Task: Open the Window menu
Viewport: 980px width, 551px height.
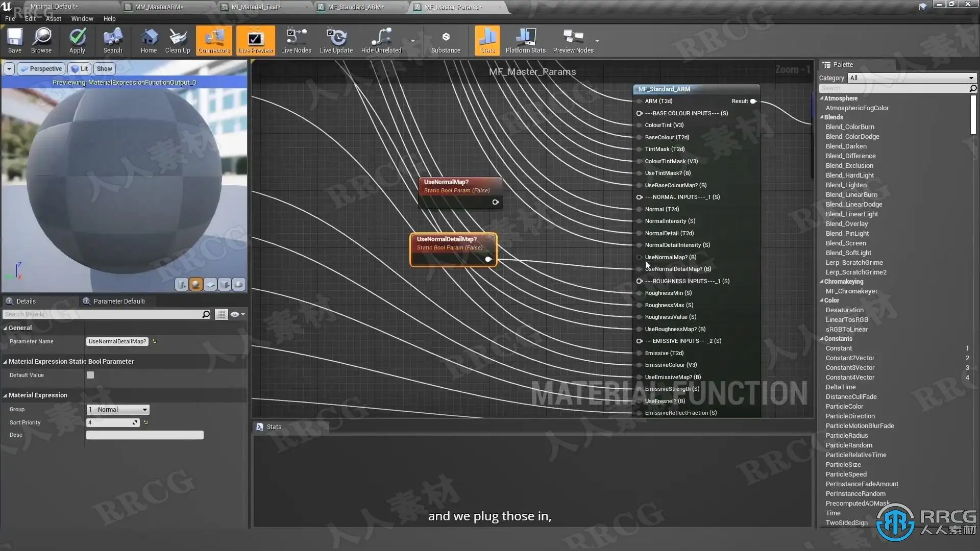Action: (82, 19)
